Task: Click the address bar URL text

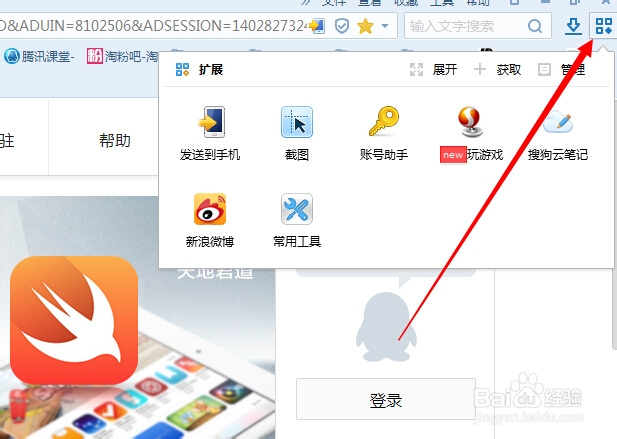Action: [153, 26]
